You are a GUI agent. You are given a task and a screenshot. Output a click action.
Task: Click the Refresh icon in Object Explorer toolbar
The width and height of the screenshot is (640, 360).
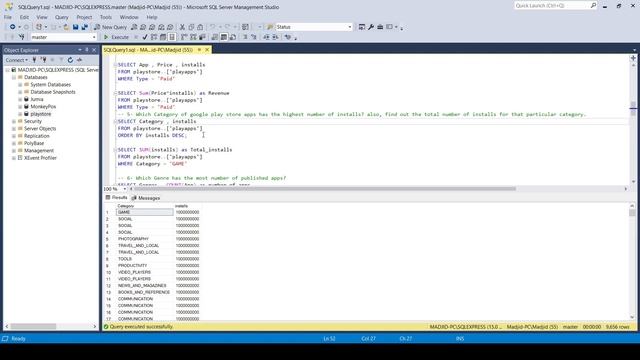[x=70, y=60]
